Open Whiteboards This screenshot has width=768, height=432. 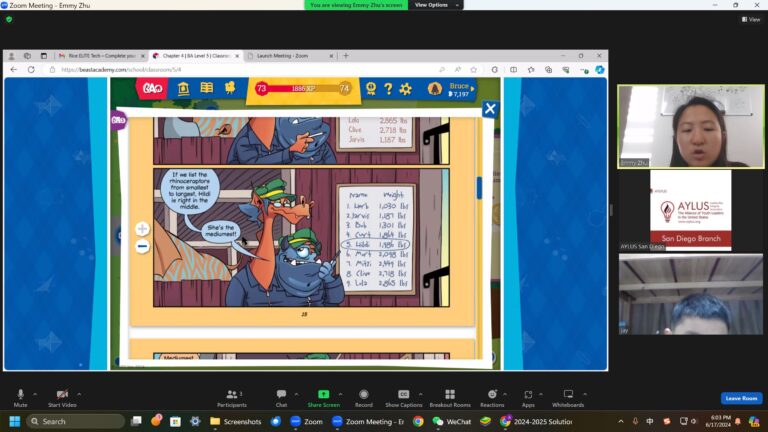point(568,398)
